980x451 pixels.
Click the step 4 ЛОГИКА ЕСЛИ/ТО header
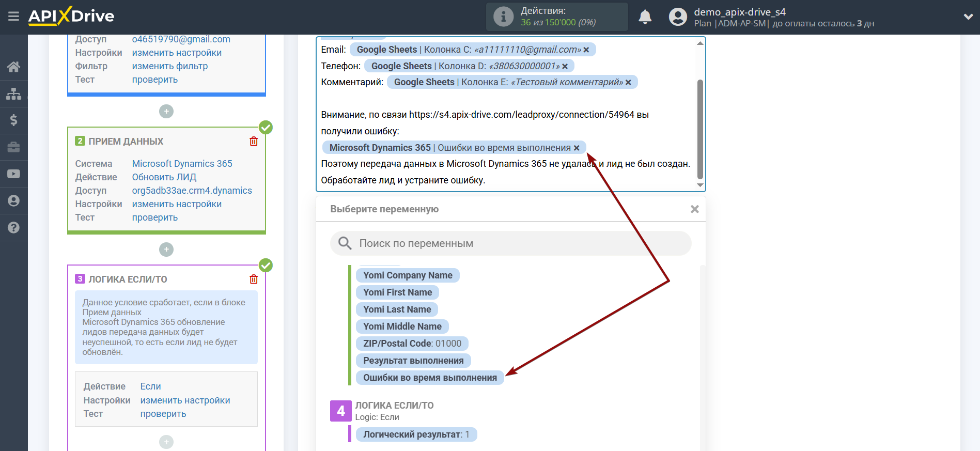click(394, 406)
